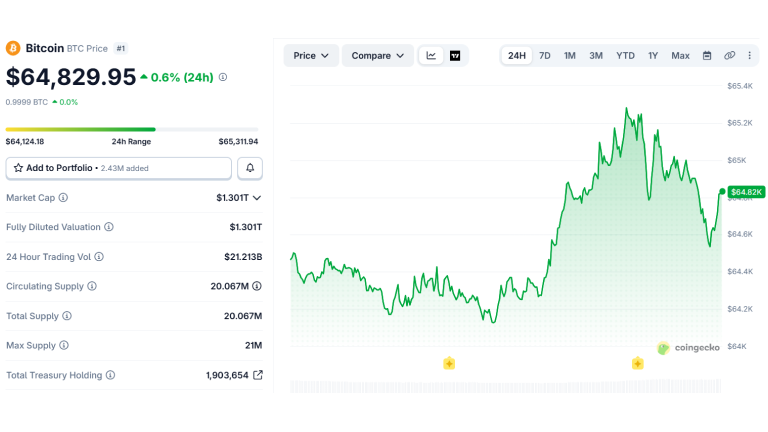This screenshot has width=768, height=432.
Task: Click the 21M max supply value
Action: [x=254, y=345]
